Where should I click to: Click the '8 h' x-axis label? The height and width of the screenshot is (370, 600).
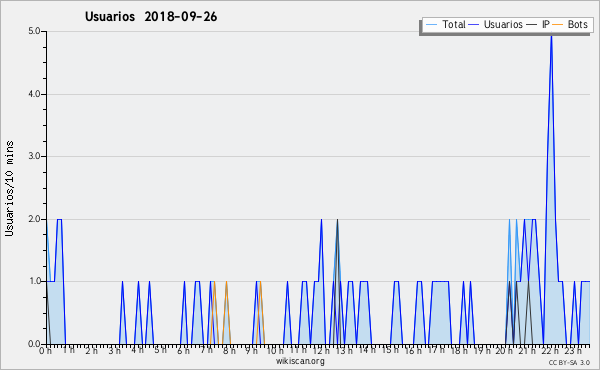[229, 351]
